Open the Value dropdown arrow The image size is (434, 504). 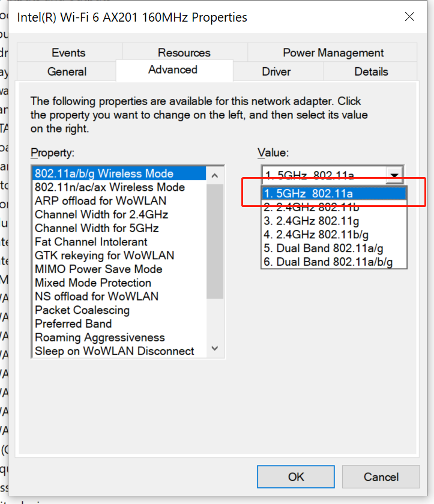[x=394, y=175]
